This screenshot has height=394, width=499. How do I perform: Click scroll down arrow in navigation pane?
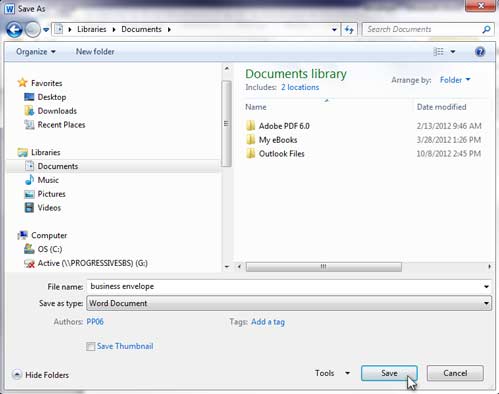227,266
